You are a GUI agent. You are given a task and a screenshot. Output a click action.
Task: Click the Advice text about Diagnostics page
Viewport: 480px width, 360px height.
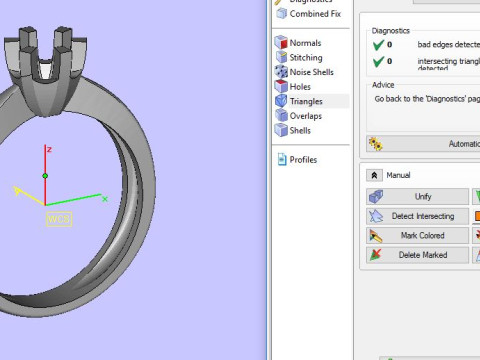click(x=427, y=99)
